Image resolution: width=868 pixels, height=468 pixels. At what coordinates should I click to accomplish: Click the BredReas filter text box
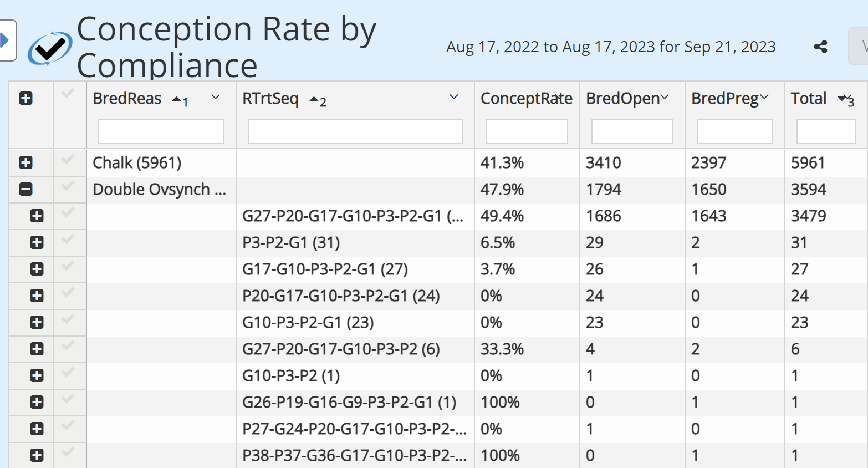[x=161, y=132]
